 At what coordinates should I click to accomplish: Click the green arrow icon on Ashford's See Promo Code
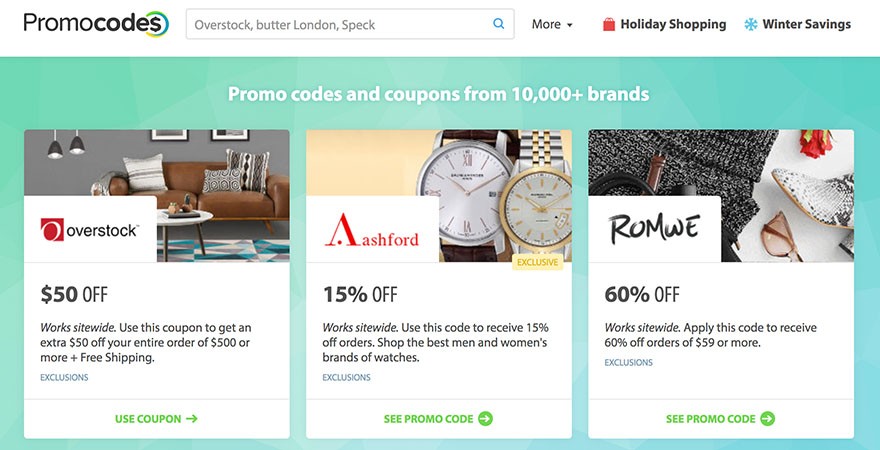tap(486, 419)
